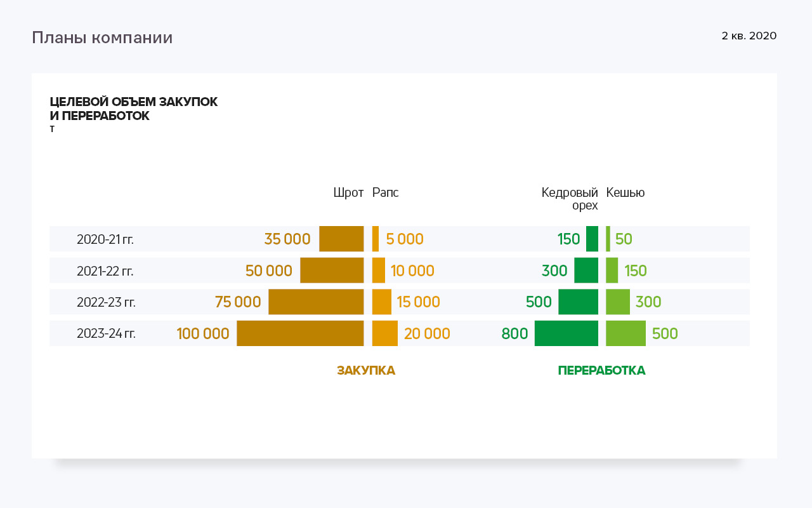
Task: Click the "20 000" Рапс value
Action: tap(427, 334)
